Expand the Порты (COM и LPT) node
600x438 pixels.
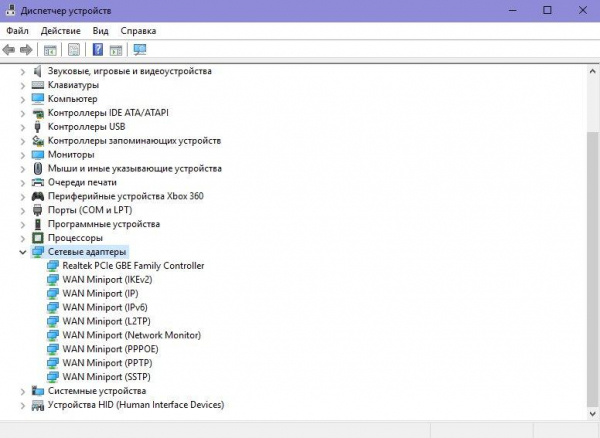23,211
